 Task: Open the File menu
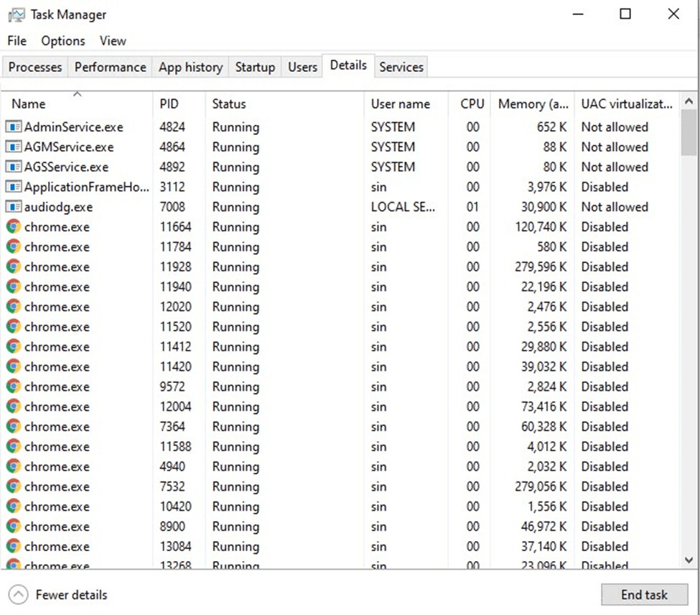click(17, 41)
